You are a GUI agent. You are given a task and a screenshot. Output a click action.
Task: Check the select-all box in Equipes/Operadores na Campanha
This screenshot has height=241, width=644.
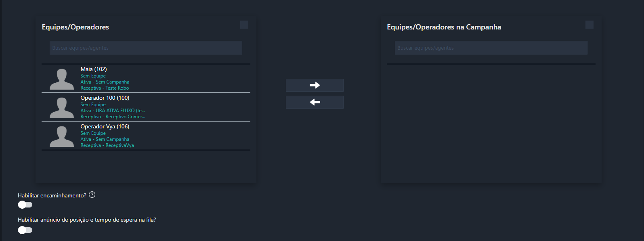(589, 25)
